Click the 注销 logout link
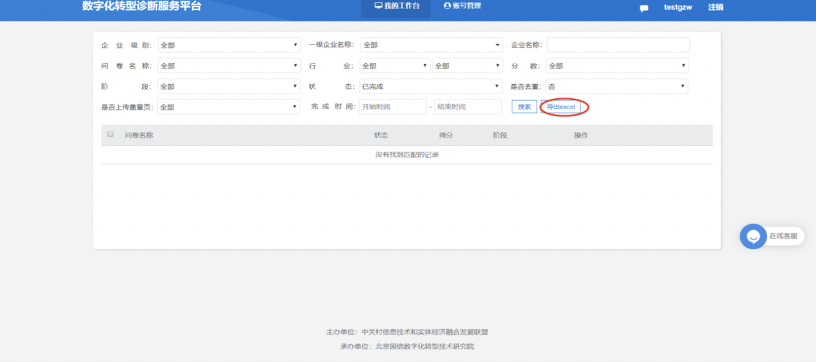This screenshot has height=362, width=816. click(x=716, y=7)
